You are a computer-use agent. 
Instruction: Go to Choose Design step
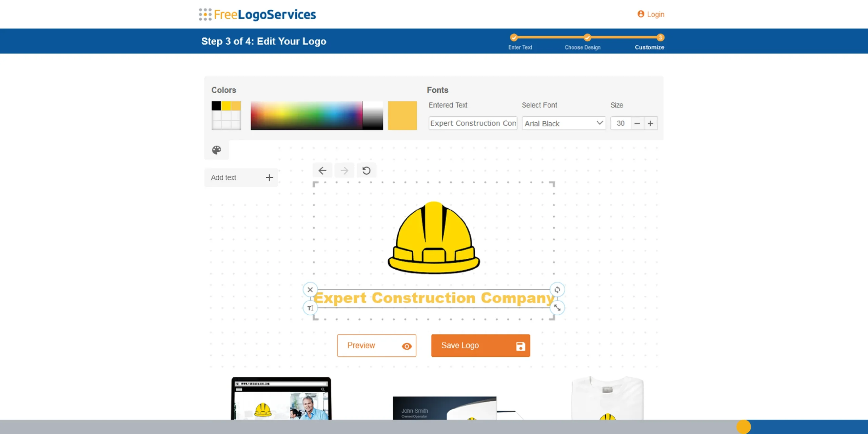[587, 37]
